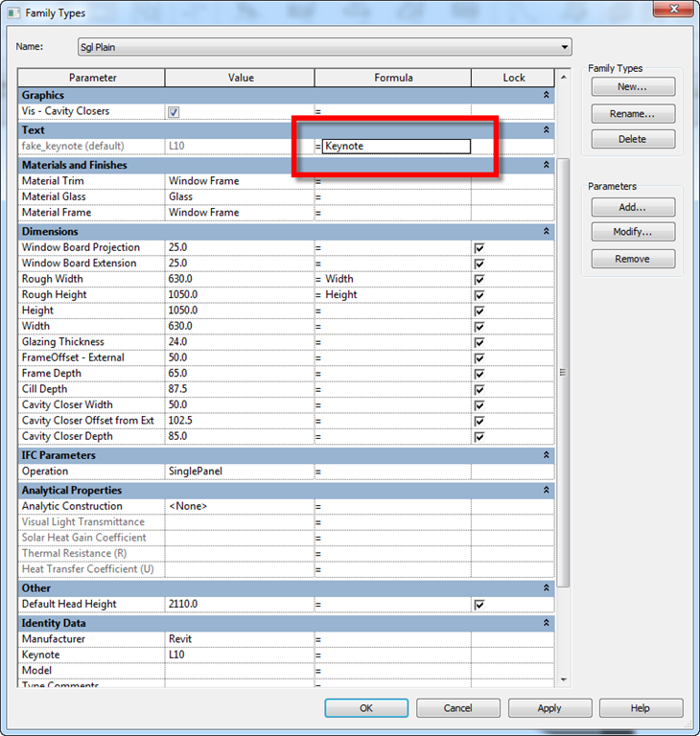Screen dimensions: 700x736
Task: Click Add... parameter button
Action: coord(633,207)
